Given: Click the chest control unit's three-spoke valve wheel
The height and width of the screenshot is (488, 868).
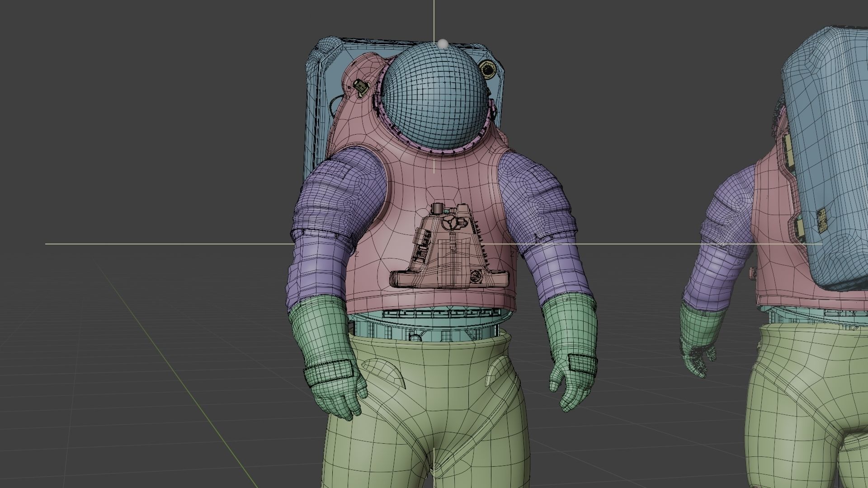Looking at the screenshot, I should click(x=449, y=222).
